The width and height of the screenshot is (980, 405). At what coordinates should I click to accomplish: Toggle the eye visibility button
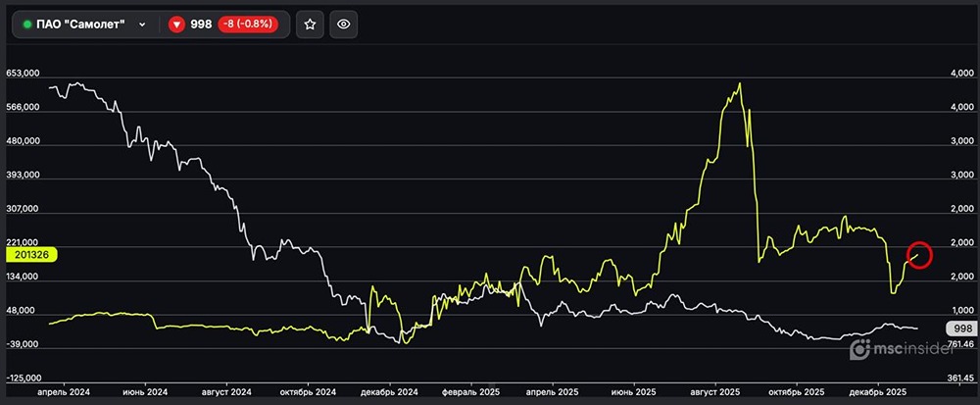(343, 25)
